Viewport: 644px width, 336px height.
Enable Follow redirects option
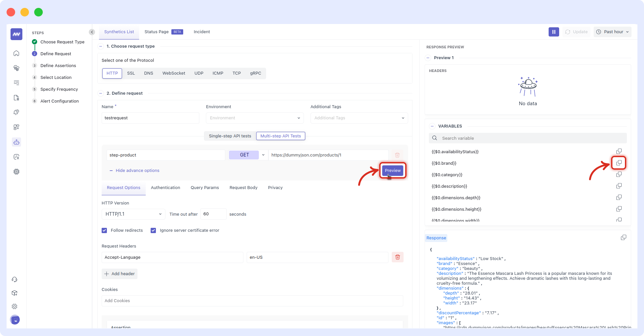point(104,230)
